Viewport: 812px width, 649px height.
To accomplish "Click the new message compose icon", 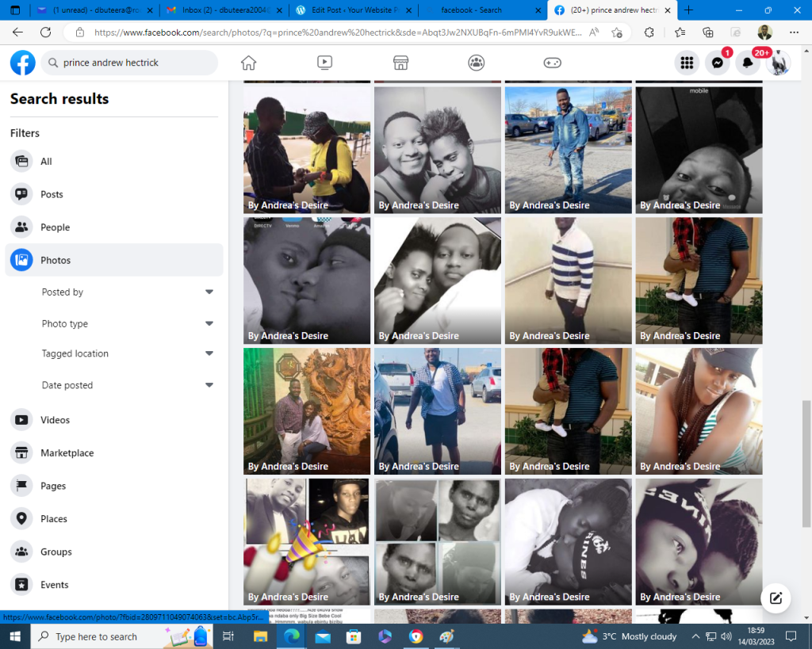I will [776, 598].
